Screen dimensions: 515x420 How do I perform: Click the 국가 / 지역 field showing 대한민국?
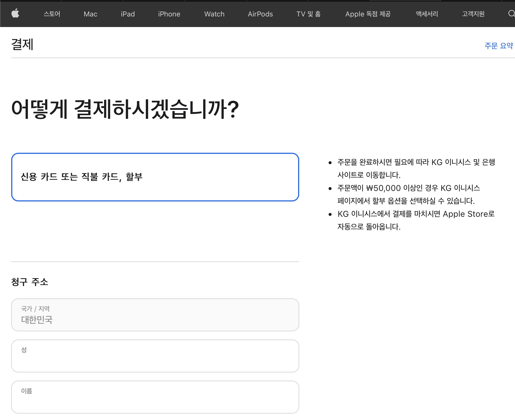pos(155,315)
